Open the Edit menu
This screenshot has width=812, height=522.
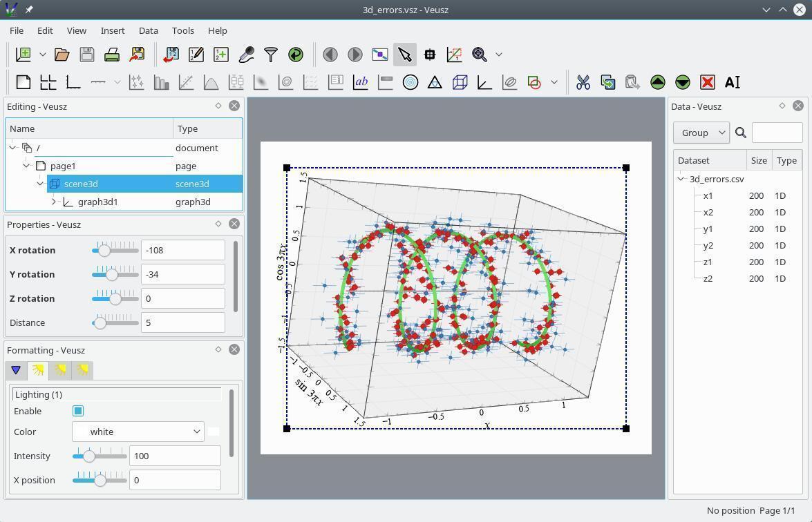pyautogui.click(x=45, y=30)
